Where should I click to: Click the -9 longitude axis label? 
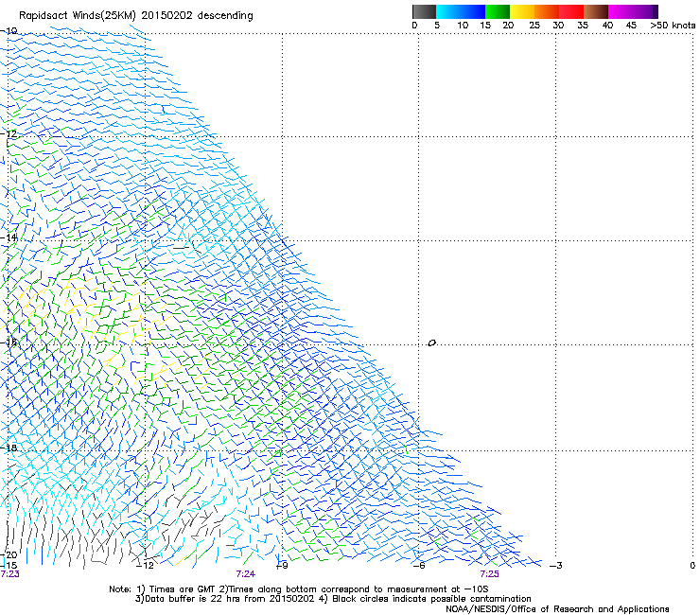click(282, 566)
